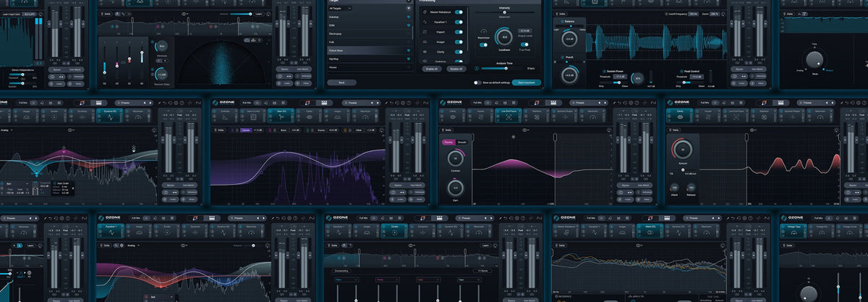Select the Smooth mode in Low End Focus
This screenshot has height=302, width=868.
pyautogui.click(x=462, y=143)
